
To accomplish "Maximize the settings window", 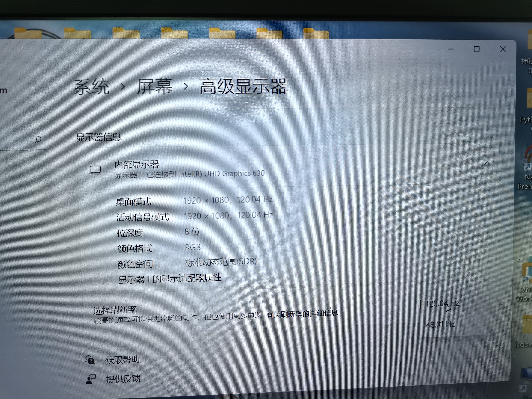I will click(x=477, y=49).
